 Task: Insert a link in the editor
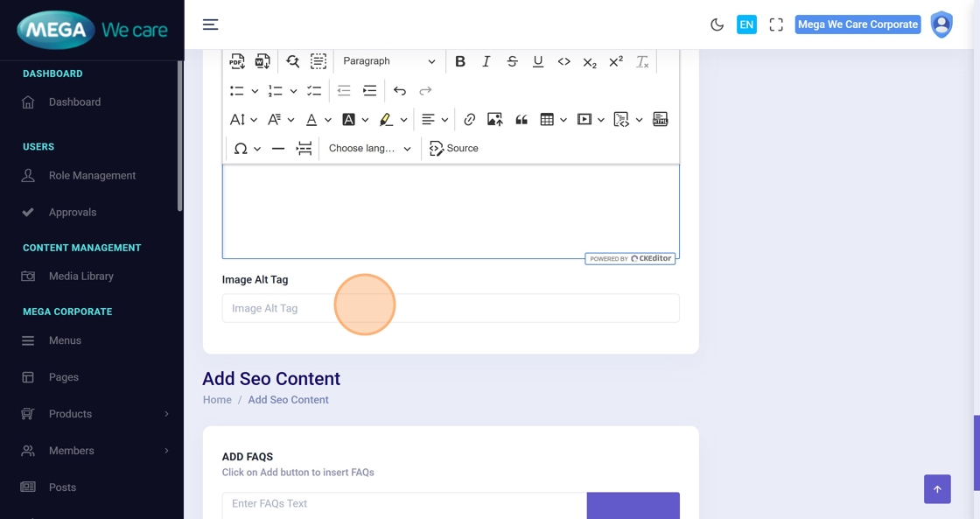pos(470,120)
